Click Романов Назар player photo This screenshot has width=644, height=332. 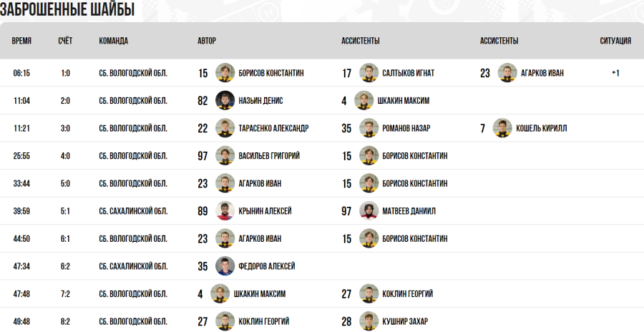point(369,128)
